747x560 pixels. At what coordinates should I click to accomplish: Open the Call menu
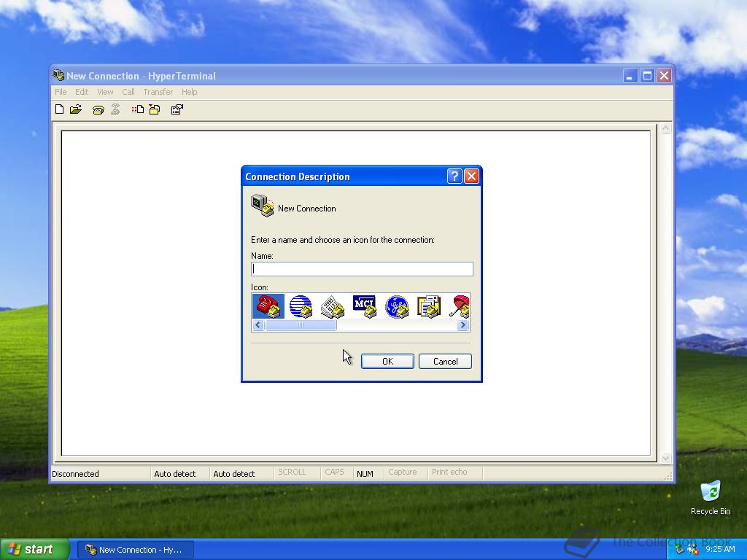128,92
